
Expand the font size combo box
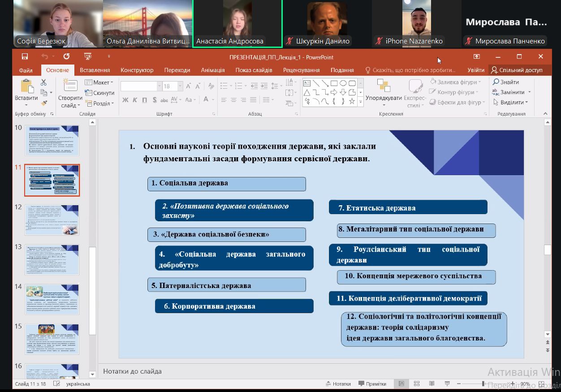point(180,86)
